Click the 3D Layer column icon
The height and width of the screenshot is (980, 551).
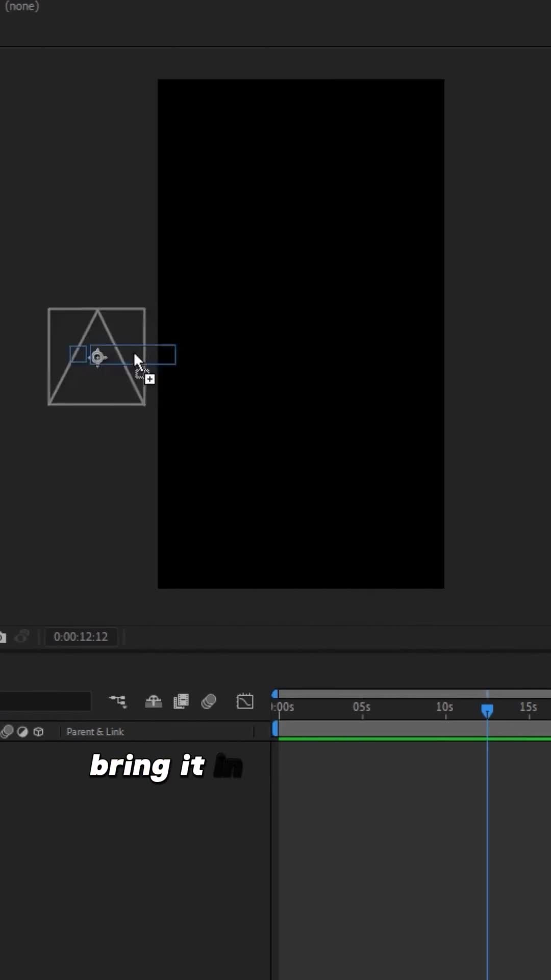[38, 731]
